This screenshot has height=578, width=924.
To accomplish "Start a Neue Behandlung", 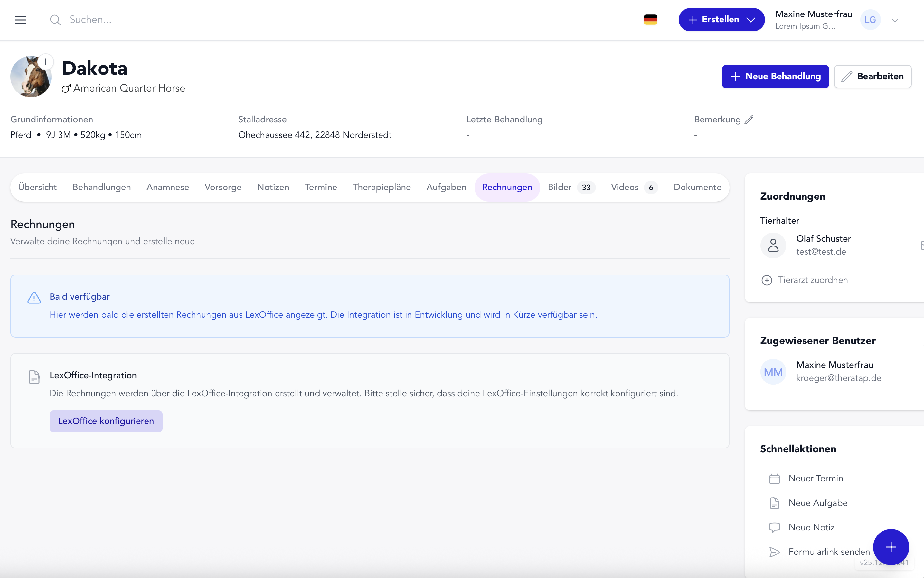I will (775, 76).
